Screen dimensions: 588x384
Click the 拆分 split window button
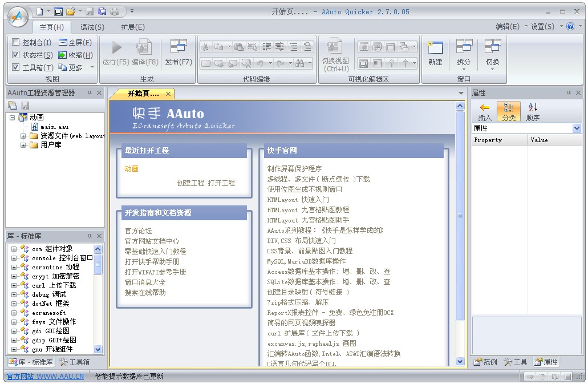click(464, 54)
